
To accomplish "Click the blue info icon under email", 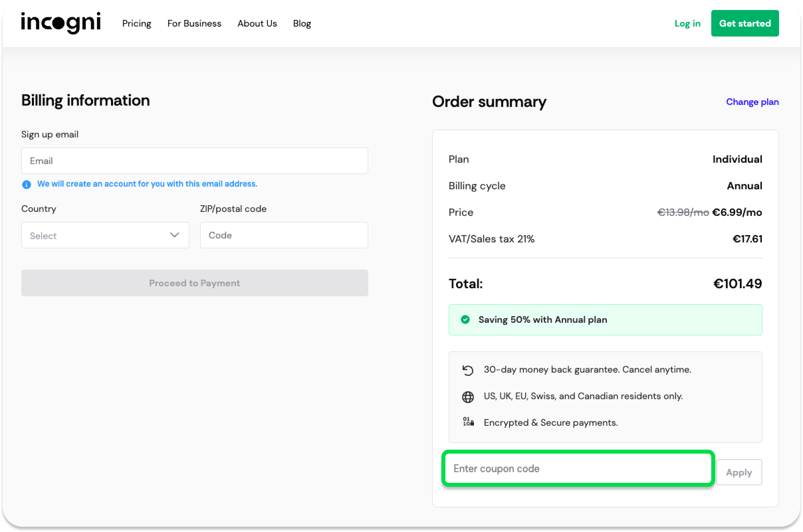I will (27, 184).
